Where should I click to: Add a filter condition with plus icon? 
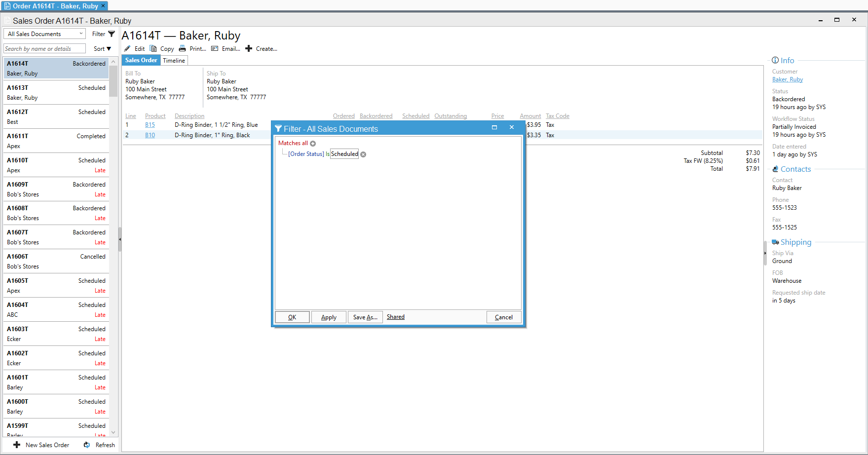click(x=313, y=144)
